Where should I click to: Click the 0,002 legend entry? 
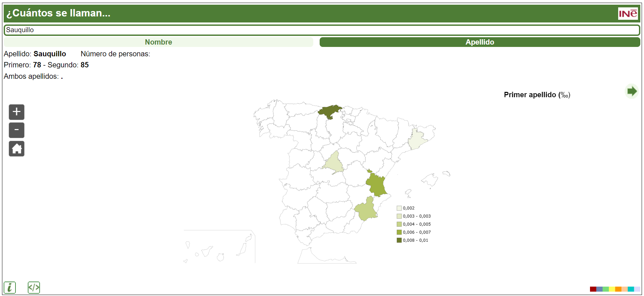pos(406,208)
